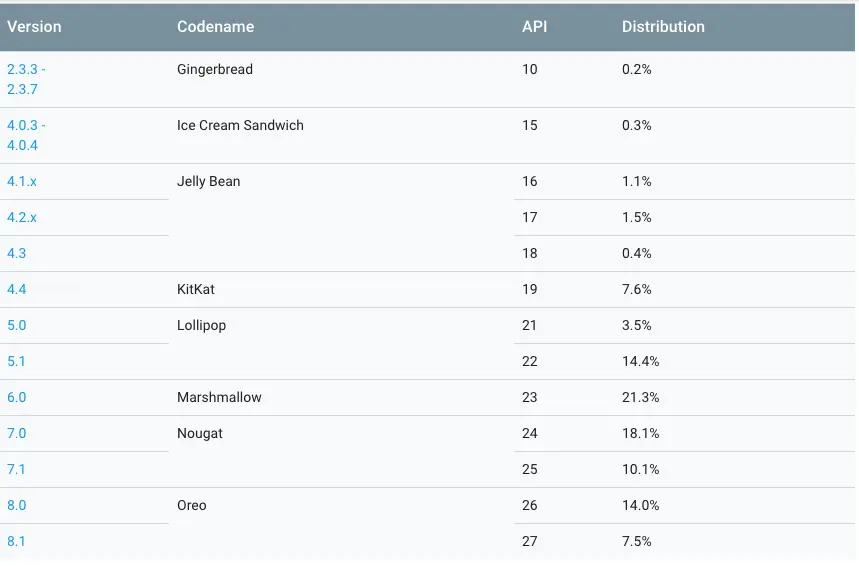The height and width of the screenshot is (566, 859).
Task: Open the 8.1 version link
Action: coord(16,541)
